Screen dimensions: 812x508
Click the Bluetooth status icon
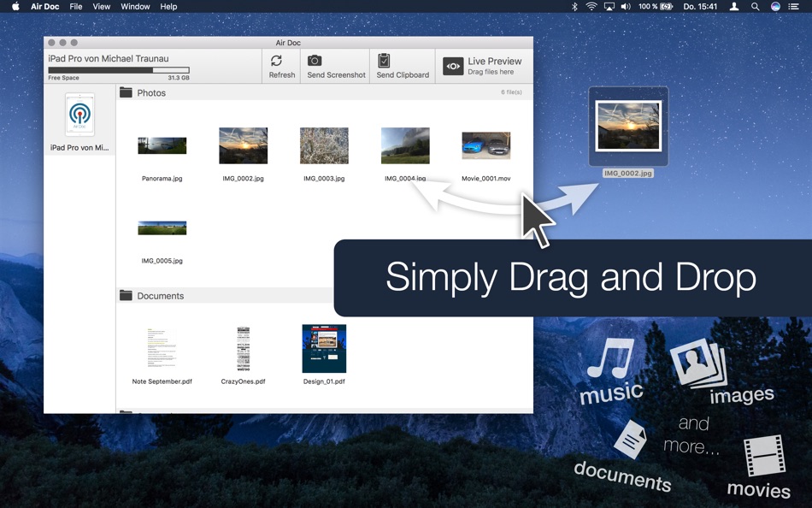coord(574,6)
